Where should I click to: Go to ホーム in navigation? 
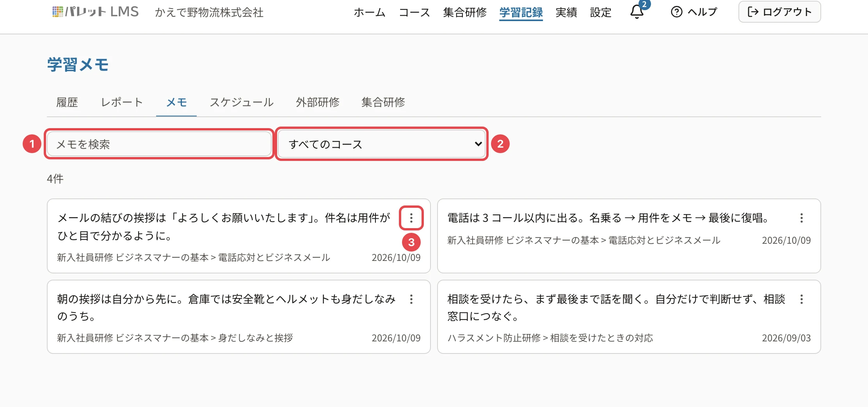[369, 12]
